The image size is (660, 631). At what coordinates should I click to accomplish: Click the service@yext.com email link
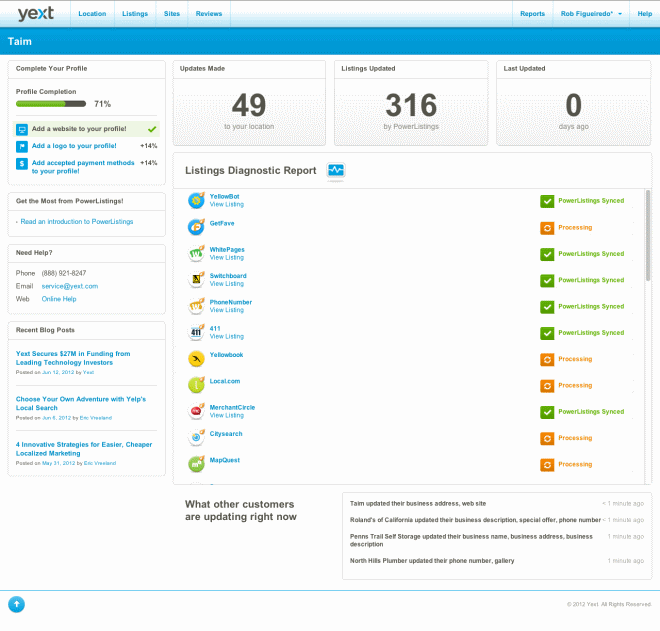pyautogui.click(x=69, y=286)
